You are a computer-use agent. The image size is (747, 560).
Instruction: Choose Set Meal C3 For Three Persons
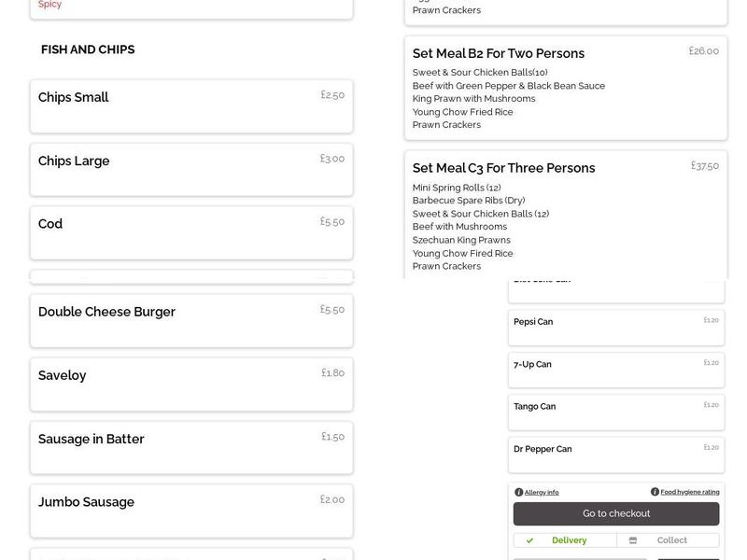(564, 215)
